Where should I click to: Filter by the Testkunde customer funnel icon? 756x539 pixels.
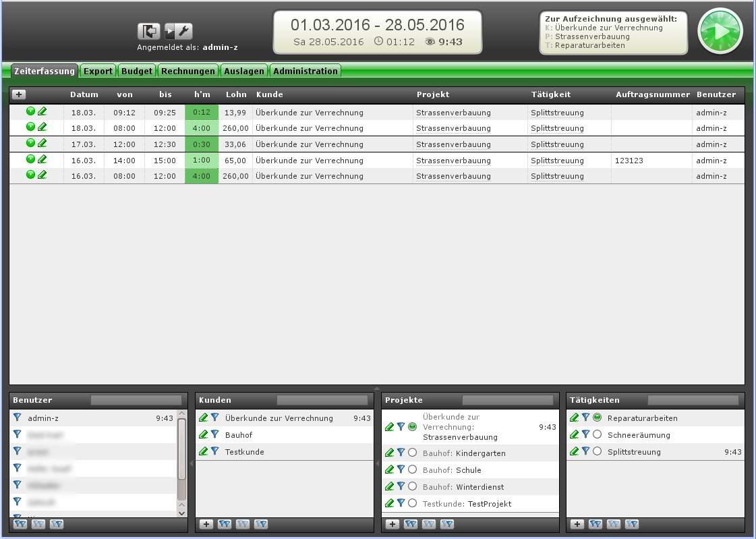coord(214,451)
